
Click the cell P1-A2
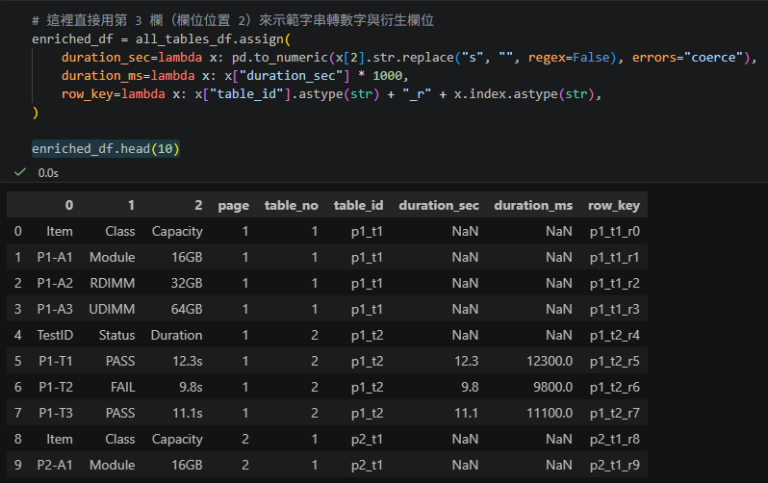point(55,283)
